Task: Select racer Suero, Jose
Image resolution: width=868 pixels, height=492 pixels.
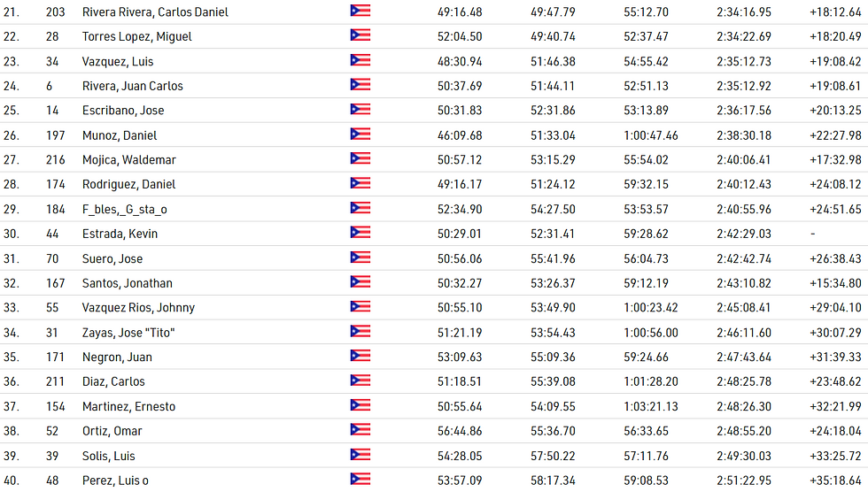Action: [112, 258]
